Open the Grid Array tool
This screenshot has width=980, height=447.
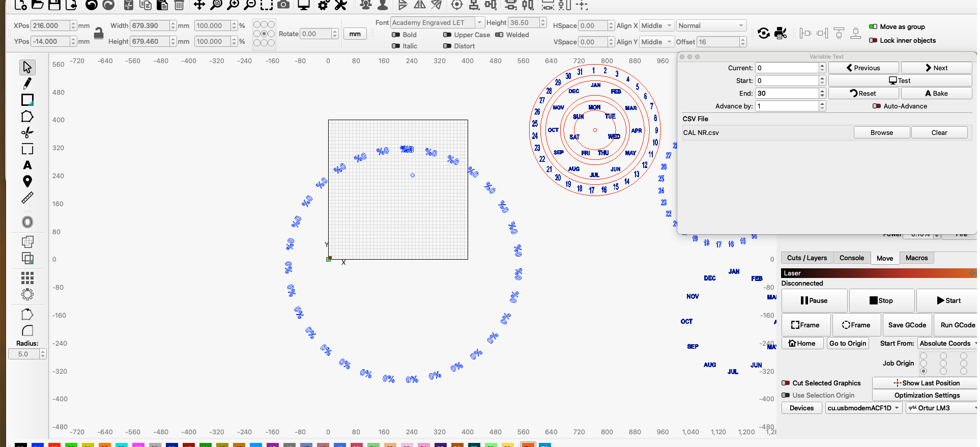[27, 277]
